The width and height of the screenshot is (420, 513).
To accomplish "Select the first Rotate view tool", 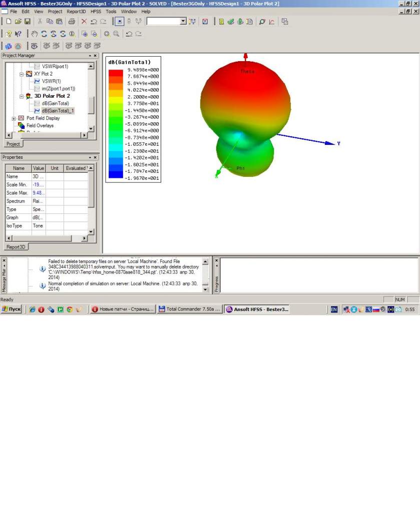I will 44,34.
